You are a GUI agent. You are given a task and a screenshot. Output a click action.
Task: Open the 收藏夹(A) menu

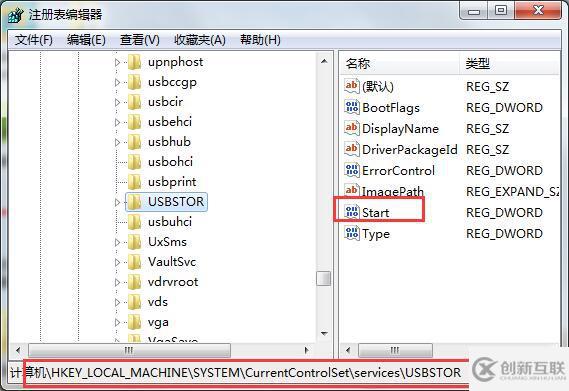(200, 40)
